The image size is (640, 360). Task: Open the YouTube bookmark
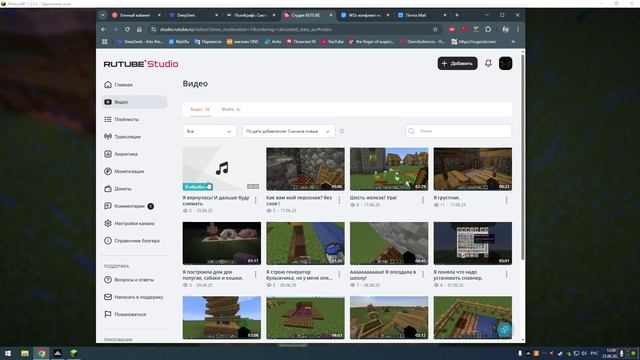tap(332, 42)
